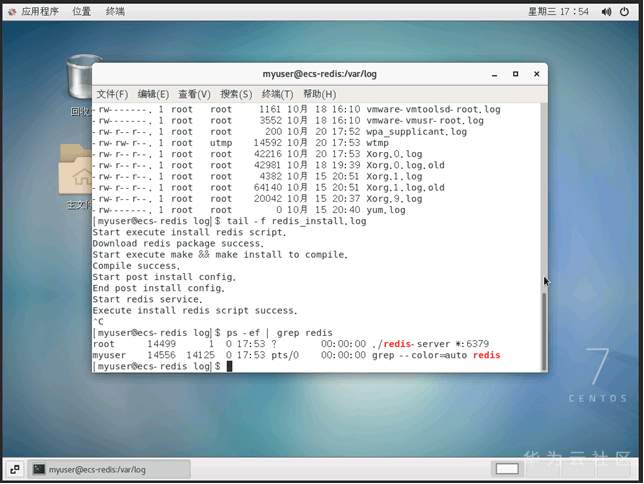This screenshot has width=644, height=484.
Task: Open the terminal Search (S) menu
Action: click(236, 94)
